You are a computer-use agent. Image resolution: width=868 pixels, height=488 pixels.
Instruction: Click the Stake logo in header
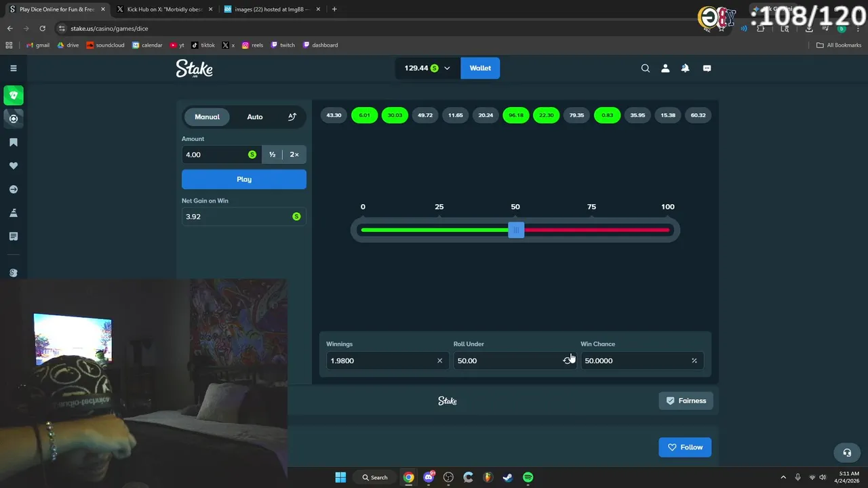pyautogui.click(x=195, y=68)
